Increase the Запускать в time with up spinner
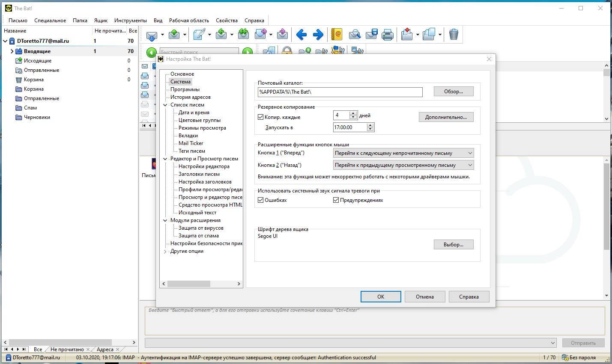The image size is (612, 364). (x=370, y=125)
